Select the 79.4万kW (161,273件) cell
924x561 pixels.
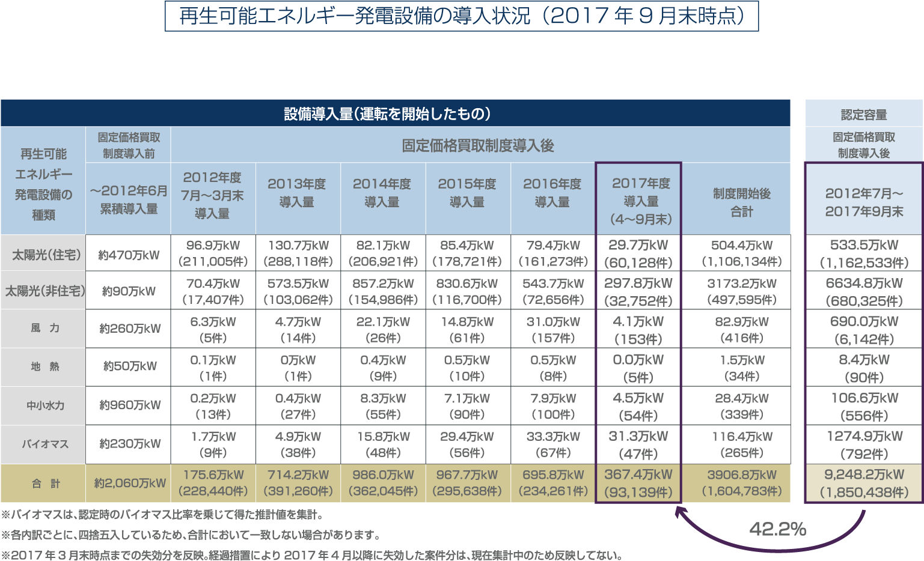click(552, 253)
